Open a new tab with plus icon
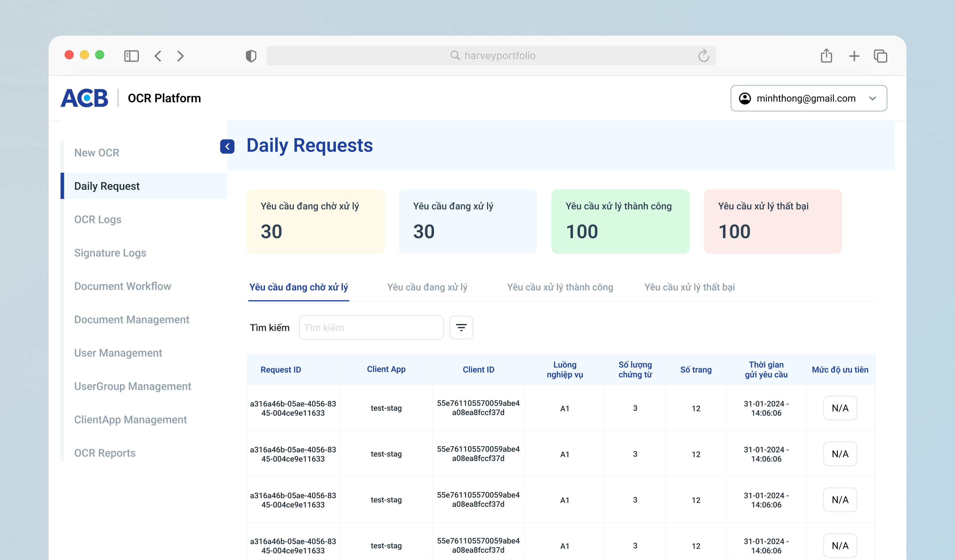955x560 pixels. coord(854,56)
